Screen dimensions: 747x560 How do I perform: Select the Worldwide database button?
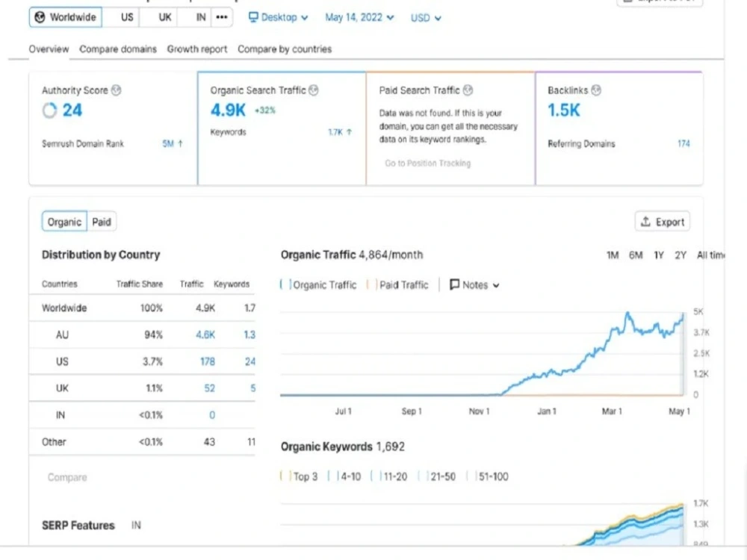[65, 18]
